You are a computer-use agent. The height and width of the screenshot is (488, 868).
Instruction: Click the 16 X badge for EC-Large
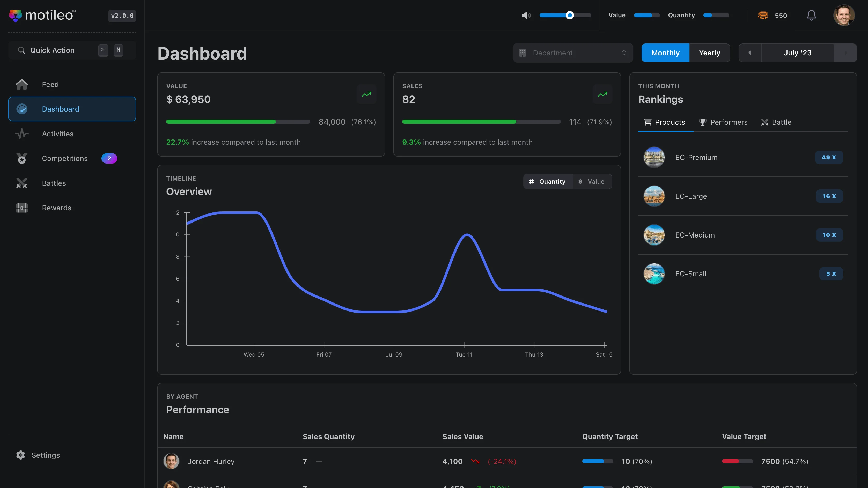click(x=829, y=196)
